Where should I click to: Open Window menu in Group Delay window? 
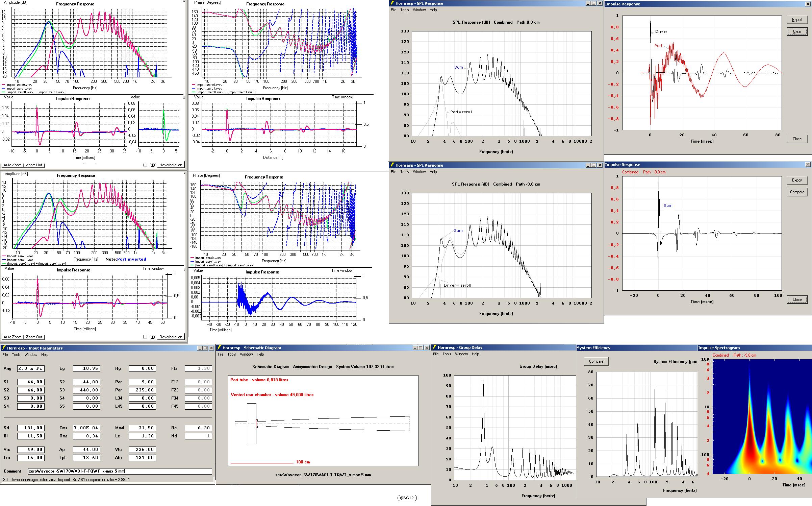pyautogui.click(x=461, y=354)
